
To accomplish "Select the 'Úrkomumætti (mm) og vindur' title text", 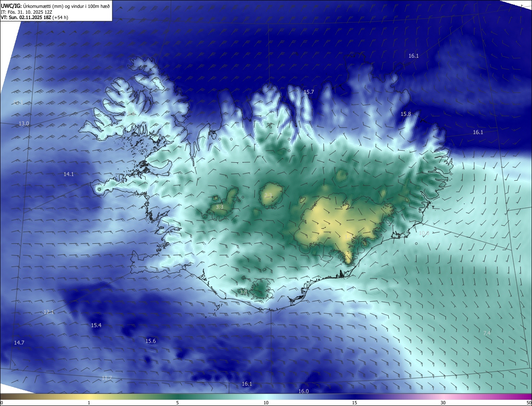I will (54, 6).
